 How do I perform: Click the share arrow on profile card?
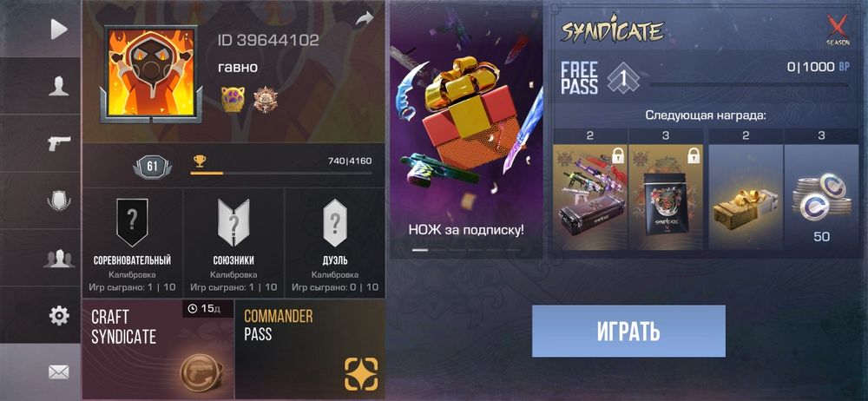pos(365,19)
